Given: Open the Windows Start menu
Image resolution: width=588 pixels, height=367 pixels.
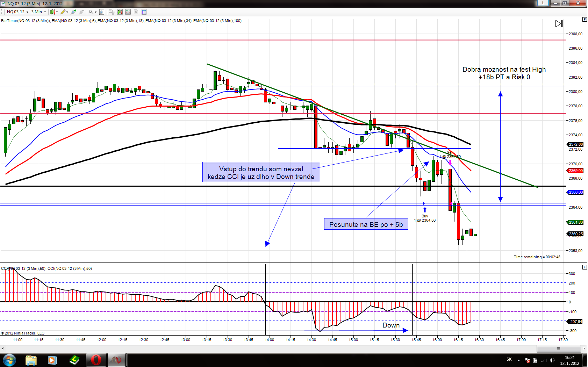Looking at the screenshot, I should [9, 360].
